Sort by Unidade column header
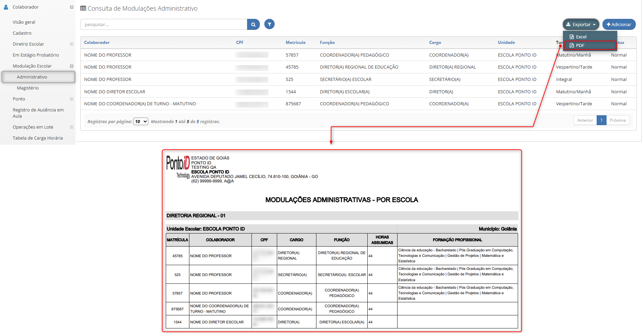Screen dimensions: 644x334 (506, 43)
